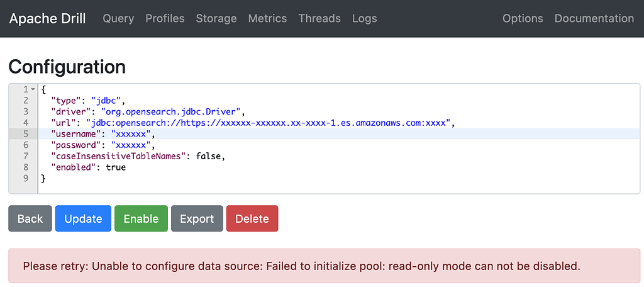Collapse the JSON fold arrow on line 1
The height and width of the screenshot is (287, 644).
click(x=33, y=89)
